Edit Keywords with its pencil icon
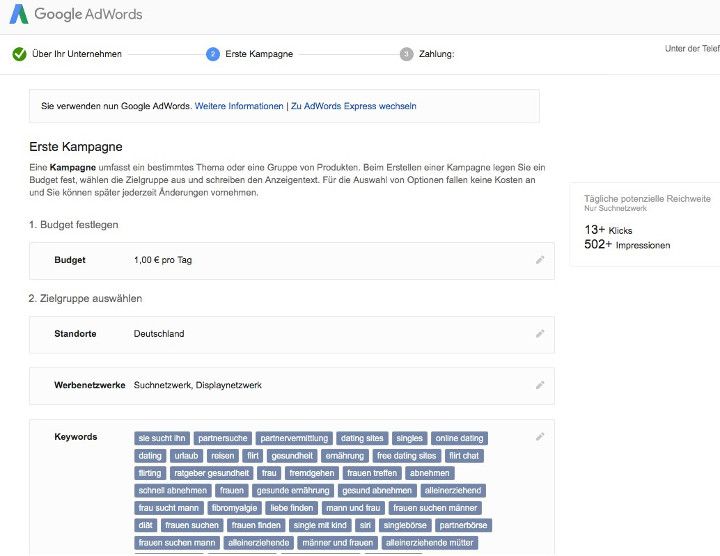This screenshot has height=556, width=720. [x=540, y=437]
